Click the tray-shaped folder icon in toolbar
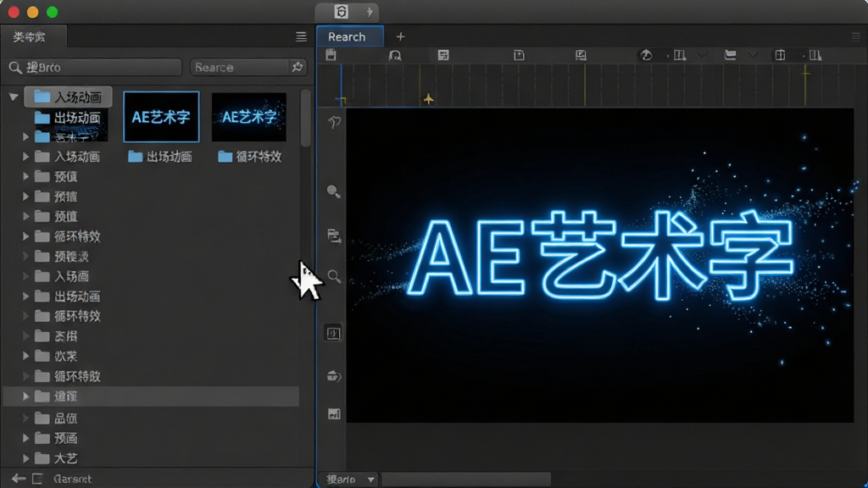Screen dimensions: 868x488 (x=730, y=55)
